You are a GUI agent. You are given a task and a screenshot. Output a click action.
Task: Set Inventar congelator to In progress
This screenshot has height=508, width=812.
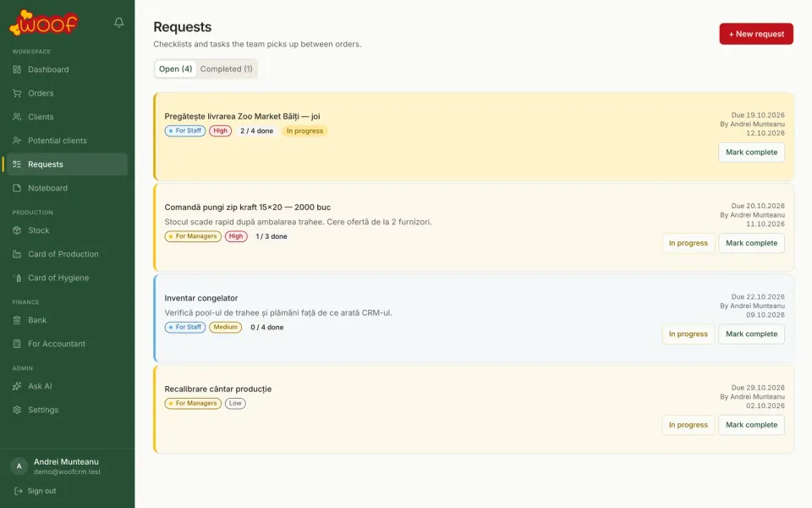click(689, 334)
